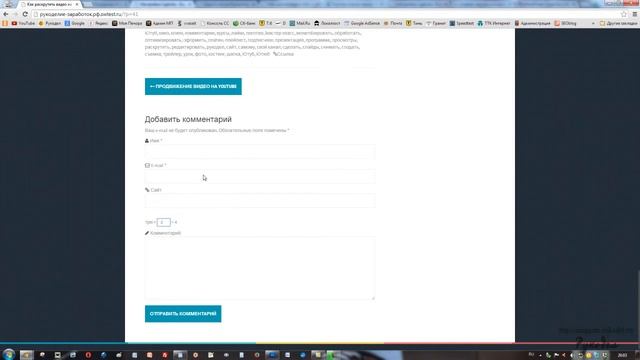Go back with the browser back arrow
The image size is (640, 360).
(6, 14)
